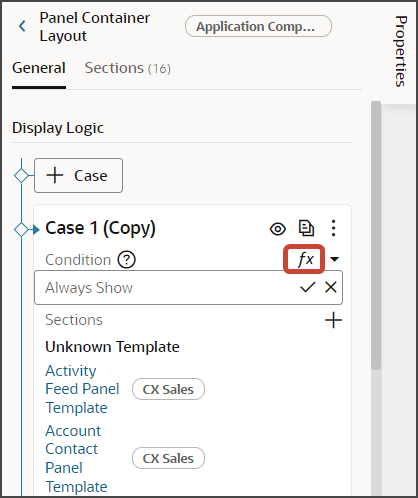Duplicate Case 1 (Copy) using the copy icon

tap(306, 229)
